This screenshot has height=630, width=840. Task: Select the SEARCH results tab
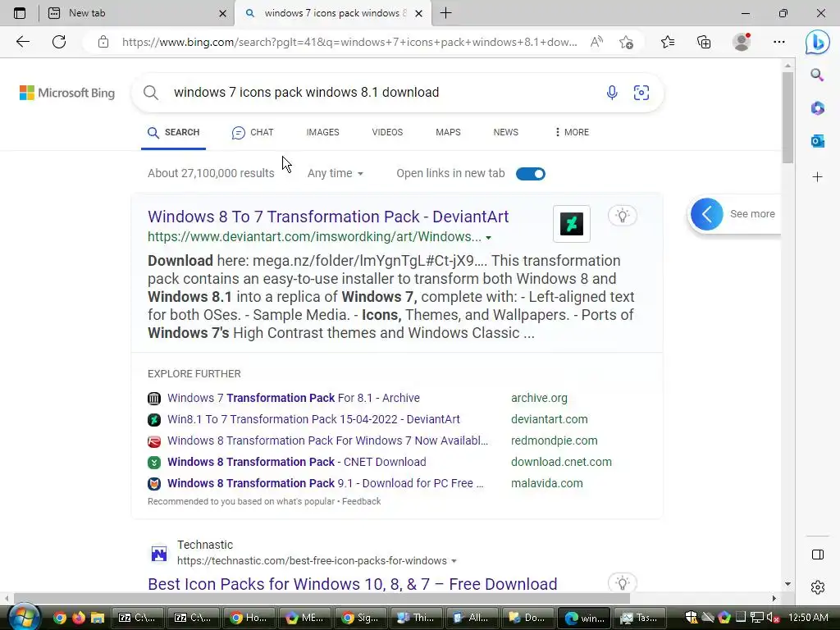point(174,132)
